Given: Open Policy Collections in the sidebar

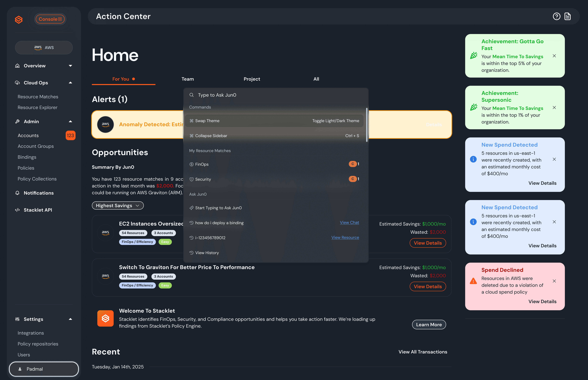Looking at the screenshot, I should (x=37, y=179).
